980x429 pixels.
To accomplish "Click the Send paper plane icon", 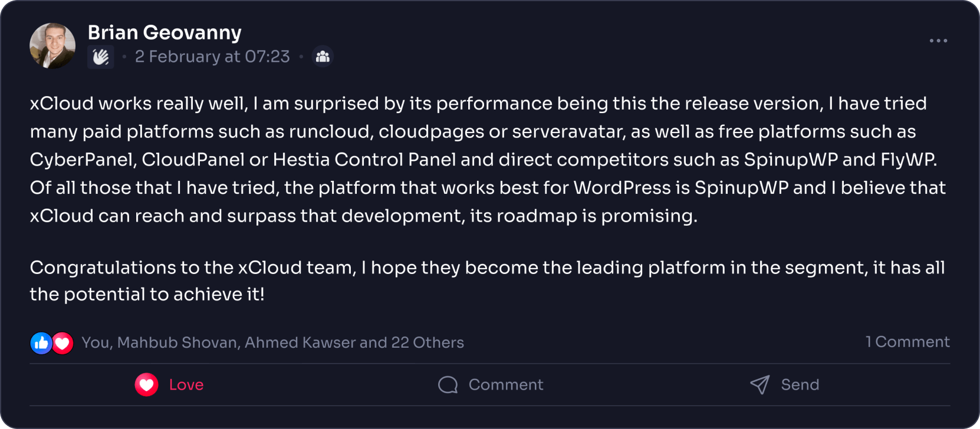I will pyautogui.click(x=760, y=385).
